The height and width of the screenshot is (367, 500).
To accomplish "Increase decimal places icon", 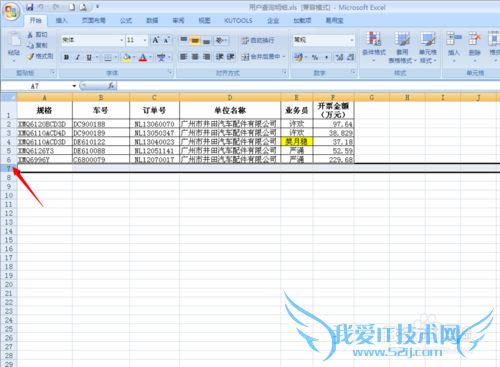I will pyautogui.click(x=340, y=57).
